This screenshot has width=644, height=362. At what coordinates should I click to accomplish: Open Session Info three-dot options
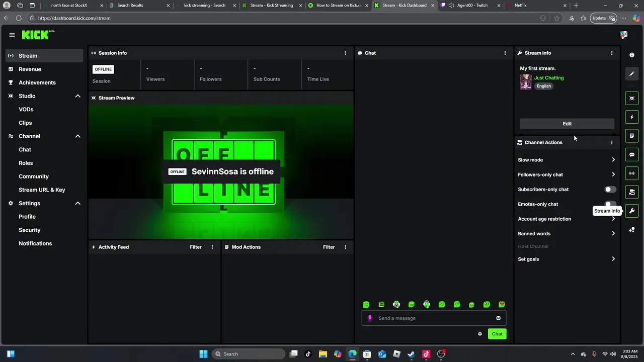pyautogui.click(x=345, y=53)
